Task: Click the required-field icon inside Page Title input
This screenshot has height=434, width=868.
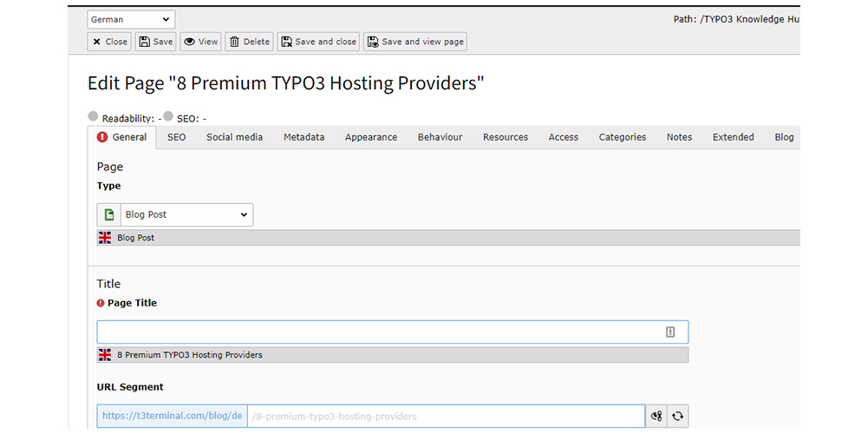Action: 670,332
